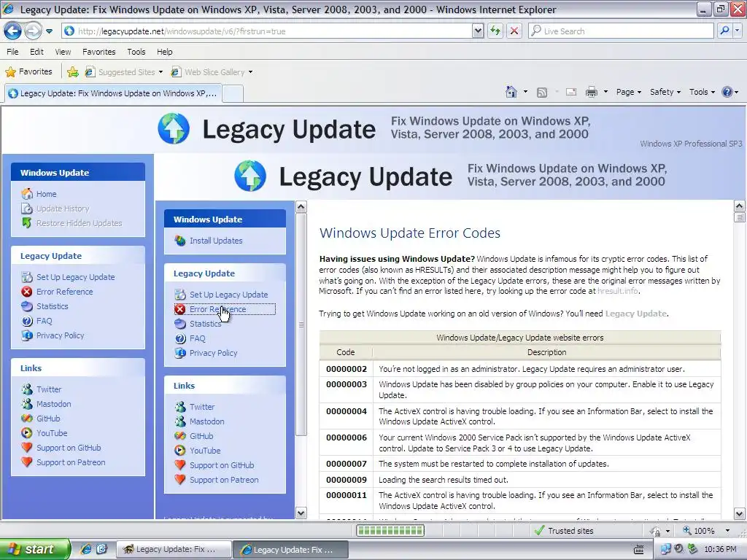Image resolution: width=747 pixels, height=560 pixels.
Task: Click Update History in the outer sidebar
Action: (x=63, y=209)
